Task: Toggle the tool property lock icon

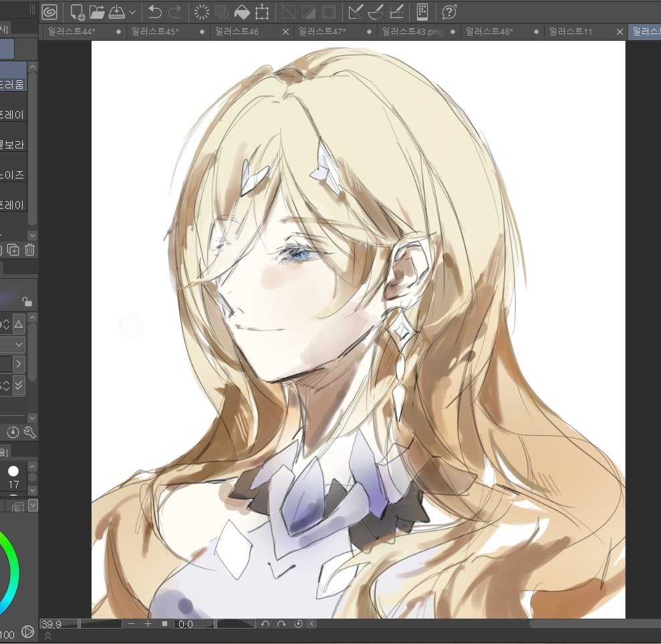Action: pos(27,301)
